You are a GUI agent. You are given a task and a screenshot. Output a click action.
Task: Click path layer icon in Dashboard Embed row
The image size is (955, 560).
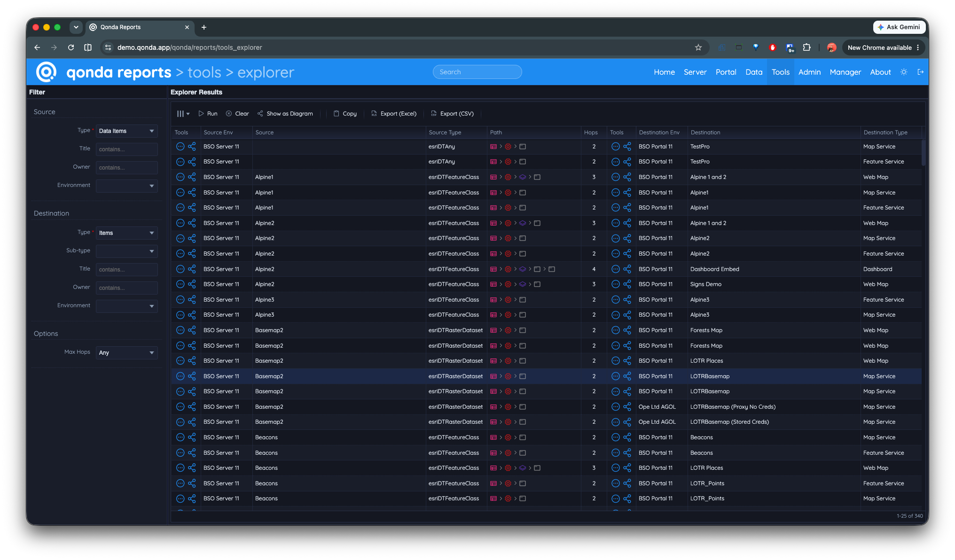coord(523,269)
